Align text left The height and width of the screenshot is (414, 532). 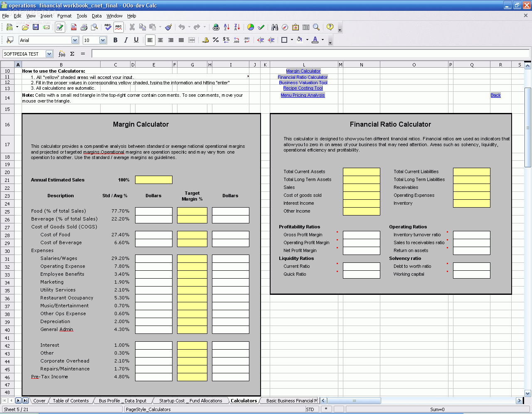150,40
